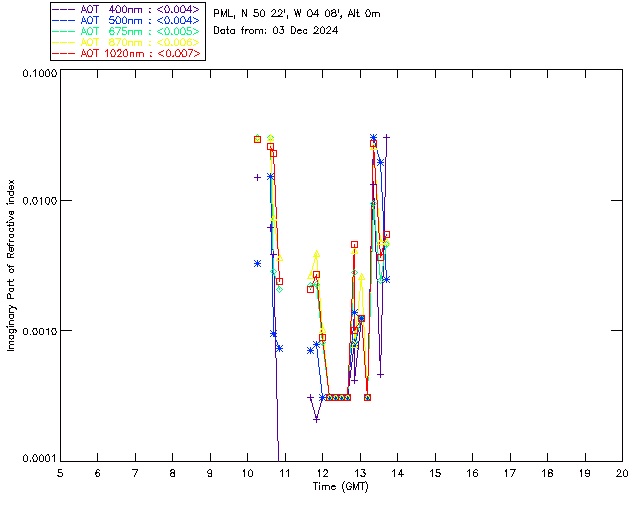Click the AOT 400nm legend entry
The image size is (640, 512).
click(x=127, y=9)
